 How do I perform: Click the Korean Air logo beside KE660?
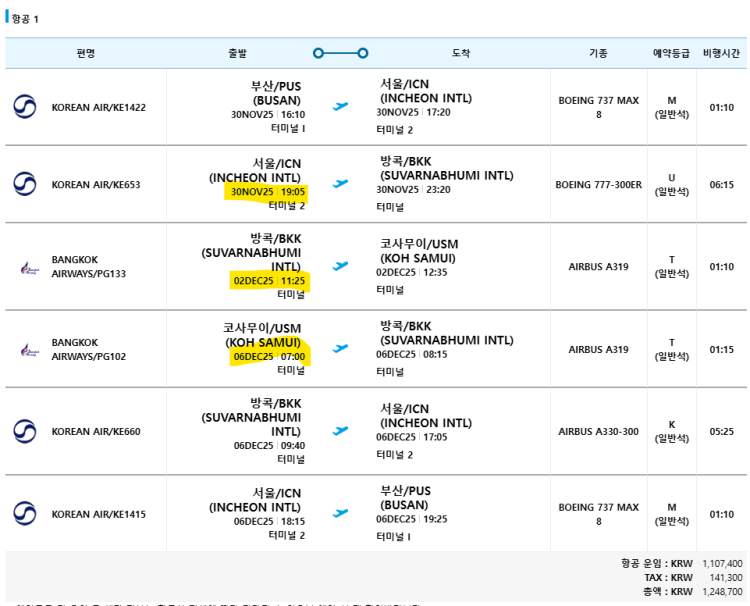pos(24,431)
